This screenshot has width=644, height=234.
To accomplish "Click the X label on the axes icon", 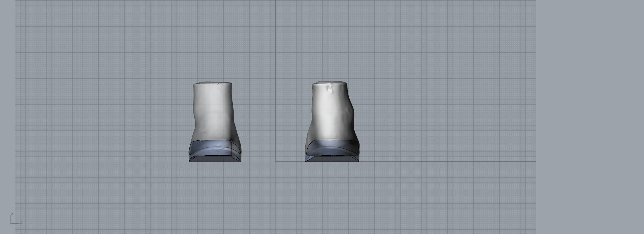I will tap(21, 223).
